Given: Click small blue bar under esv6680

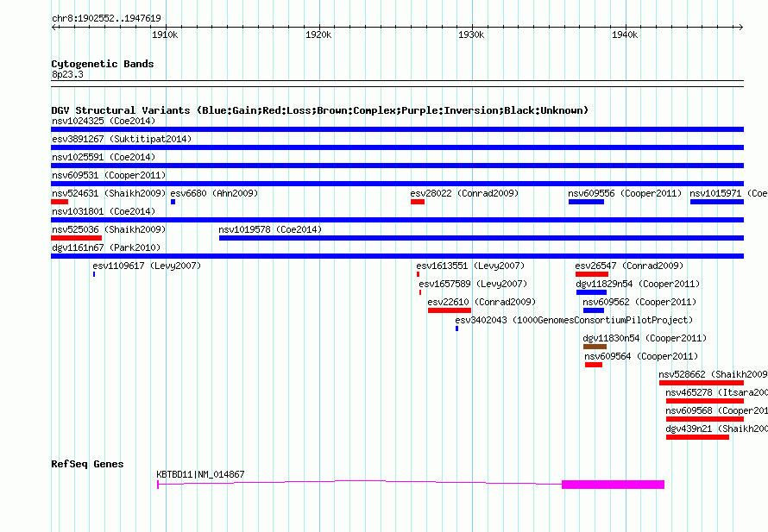Looking at the screenshot, I should [173, 202].
